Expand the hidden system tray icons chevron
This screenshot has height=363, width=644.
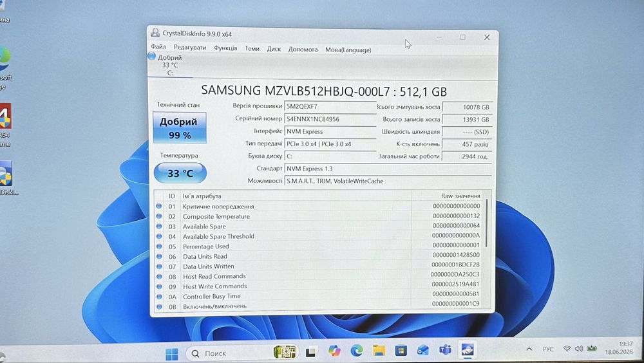[529, 349]
